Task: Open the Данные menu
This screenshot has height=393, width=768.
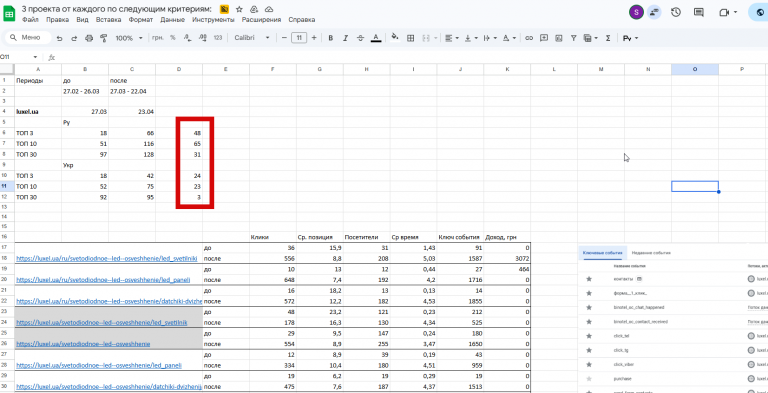Action: [172, 20]
